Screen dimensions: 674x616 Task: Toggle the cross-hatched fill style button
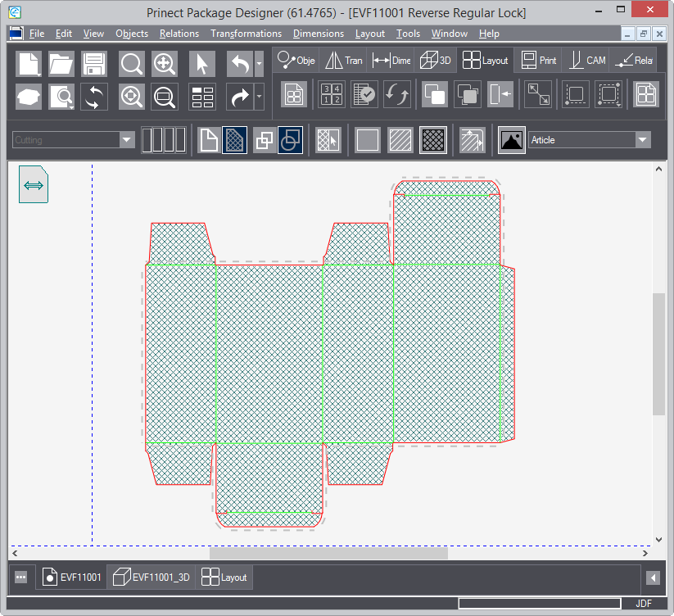click(x=432, y=140)
